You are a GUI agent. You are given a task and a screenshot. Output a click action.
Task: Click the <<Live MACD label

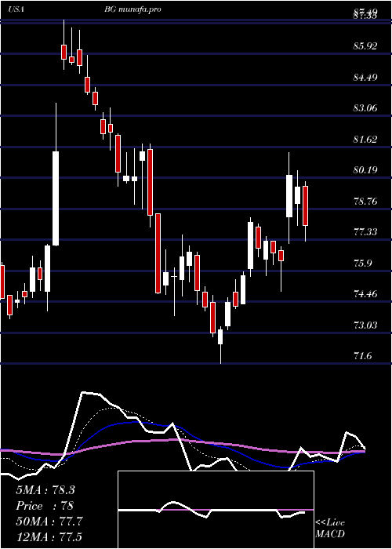[330, 529]
